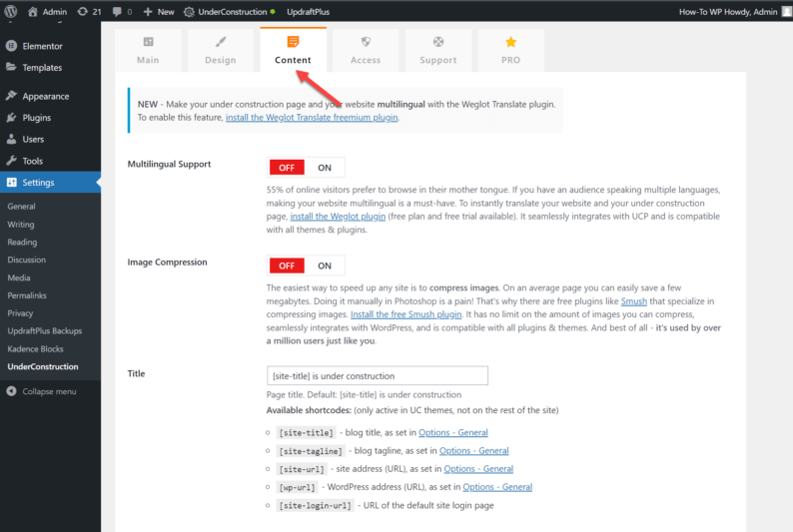
Task: Open UpdraftPlus Backups submenu
Action: (x=45, y=331)
